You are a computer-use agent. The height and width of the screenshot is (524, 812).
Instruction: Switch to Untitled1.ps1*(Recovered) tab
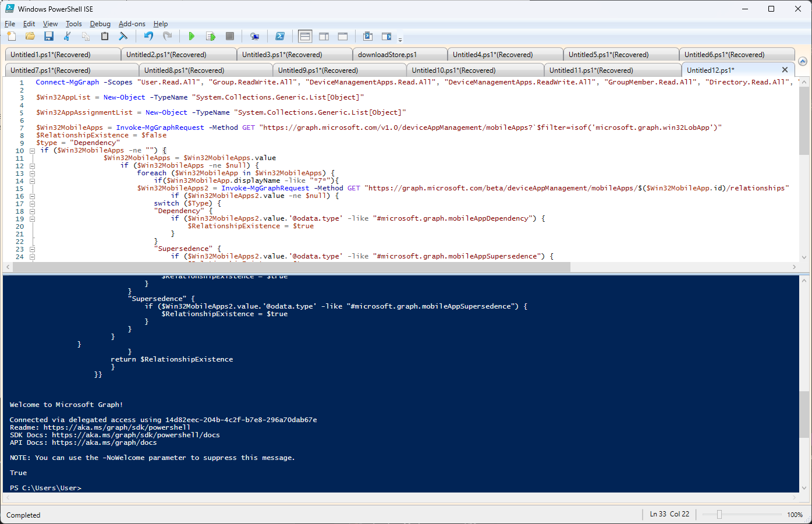click(x=63, y=55)
